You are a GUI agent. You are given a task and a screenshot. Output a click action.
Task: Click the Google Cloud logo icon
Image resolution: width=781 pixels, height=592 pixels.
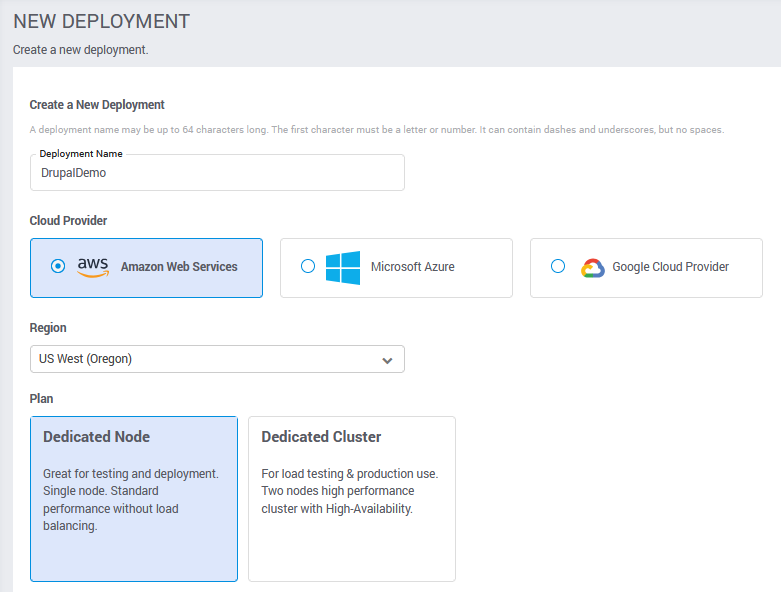593,267
